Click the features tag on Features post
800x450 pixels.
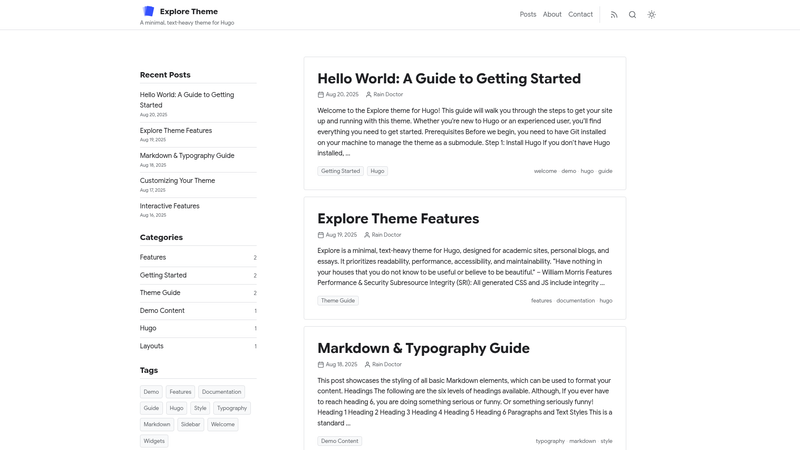(541, 301)
